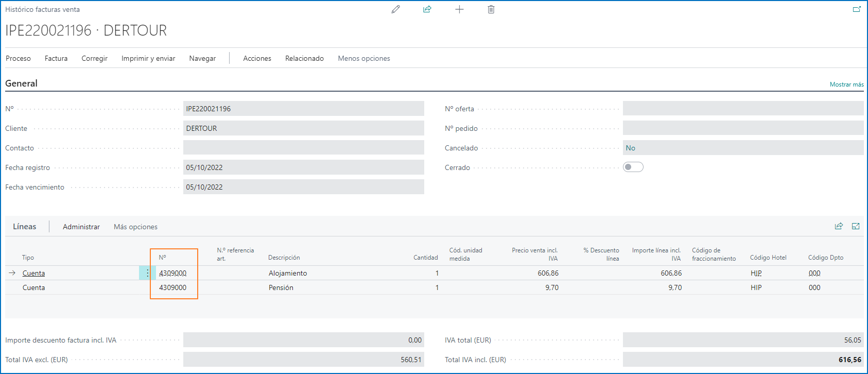Screen dimensions: 868x374
Task: Toggle the Cerrado switch
Action: point(633,167)
